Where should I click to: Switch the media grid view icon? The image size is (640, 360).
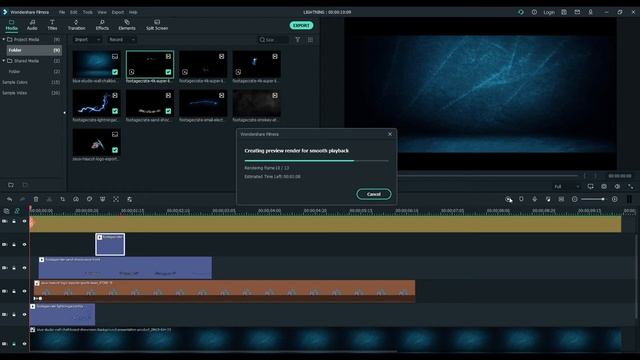[x=311, y=40]
